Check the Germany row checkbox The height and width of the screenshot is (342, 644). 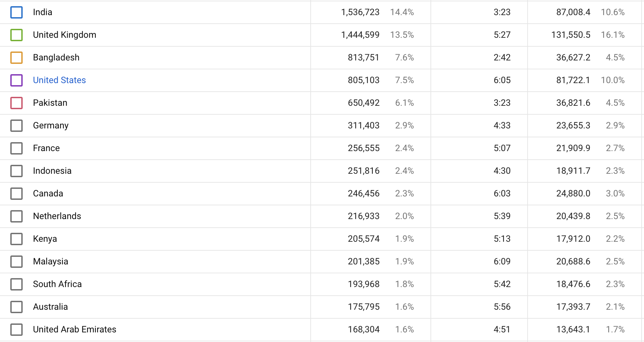[16, 126]
